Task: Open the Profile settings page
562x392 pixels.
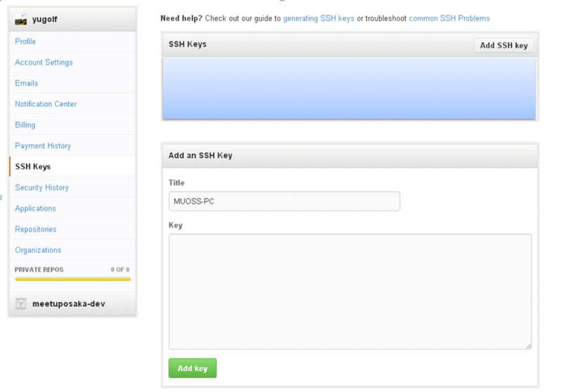Action: coord(25,41)
